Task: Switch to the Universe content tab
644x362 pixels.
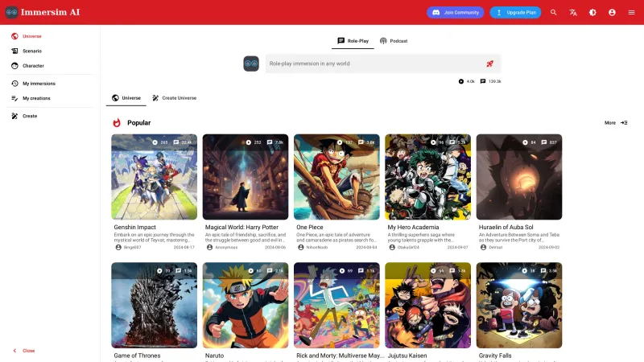Action: 126,98
